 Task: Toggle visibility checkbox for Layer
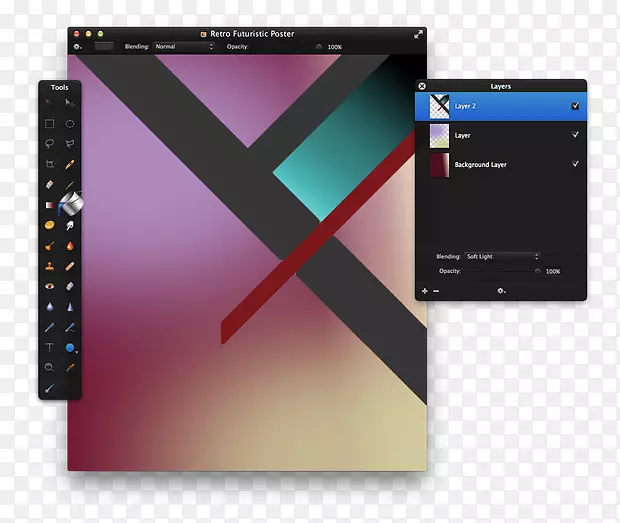click(575, 135)
